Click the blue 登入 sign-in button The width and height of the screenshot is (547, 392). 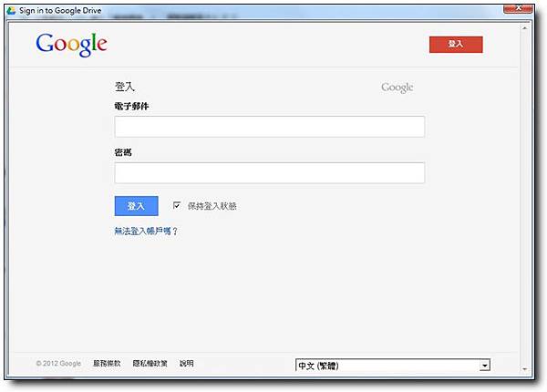[x=137, y=206]
